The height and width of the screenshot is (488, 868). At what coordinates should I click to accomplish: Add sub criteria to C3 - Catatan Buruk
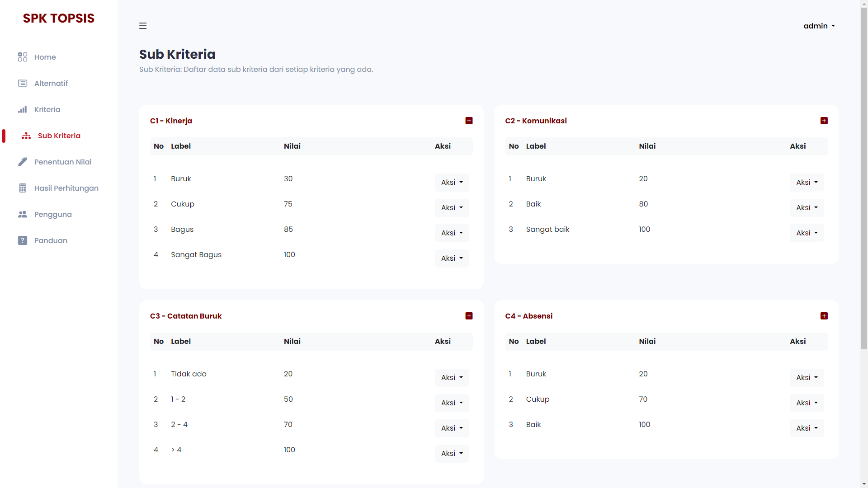click(469, 316)
